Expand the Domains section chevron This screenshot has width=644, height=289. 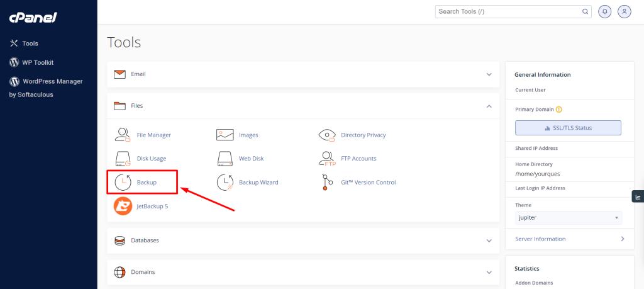click(489, 272)
